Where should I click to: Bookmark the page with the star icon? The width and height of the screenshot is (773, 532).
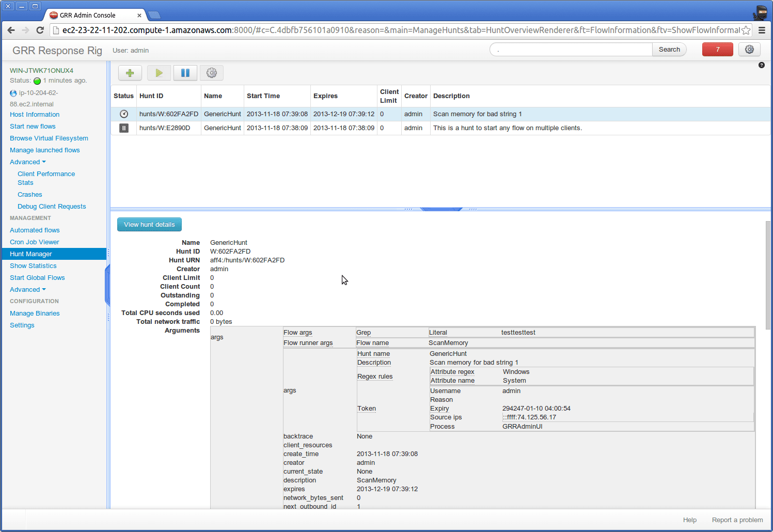point(746,30)
